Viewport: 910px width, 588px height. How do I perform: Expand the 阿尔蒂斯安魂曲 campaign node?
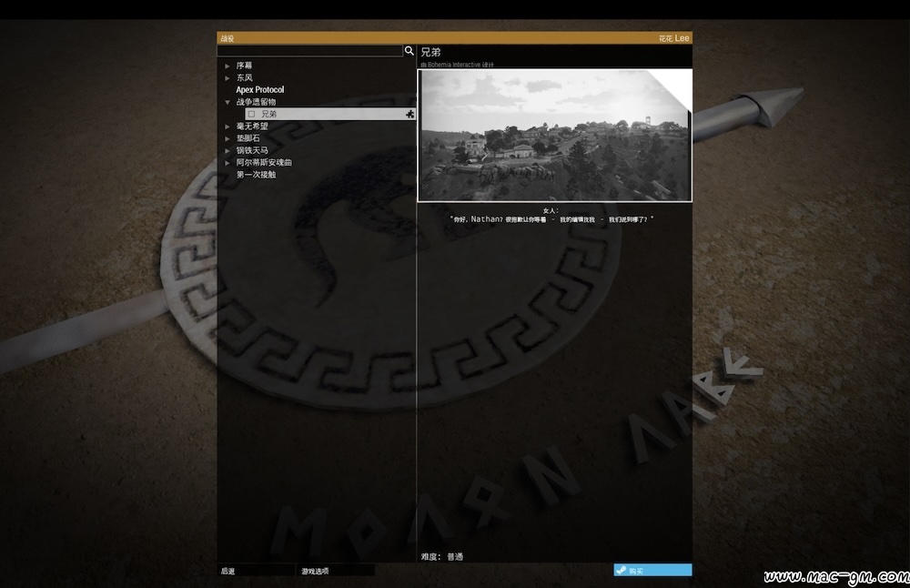click(227, 163)
